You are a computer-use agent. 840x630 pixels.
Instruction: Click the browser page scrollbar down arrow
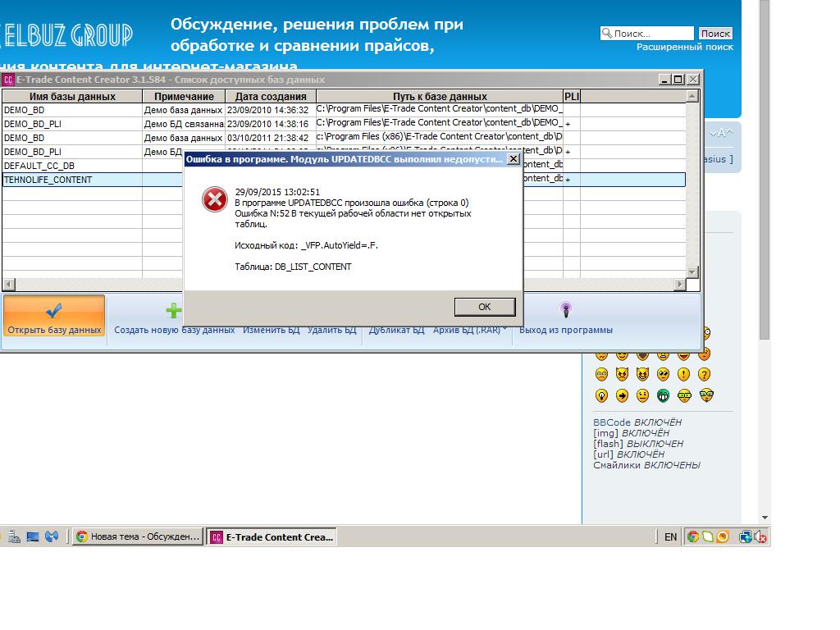(x=765, y=518)
